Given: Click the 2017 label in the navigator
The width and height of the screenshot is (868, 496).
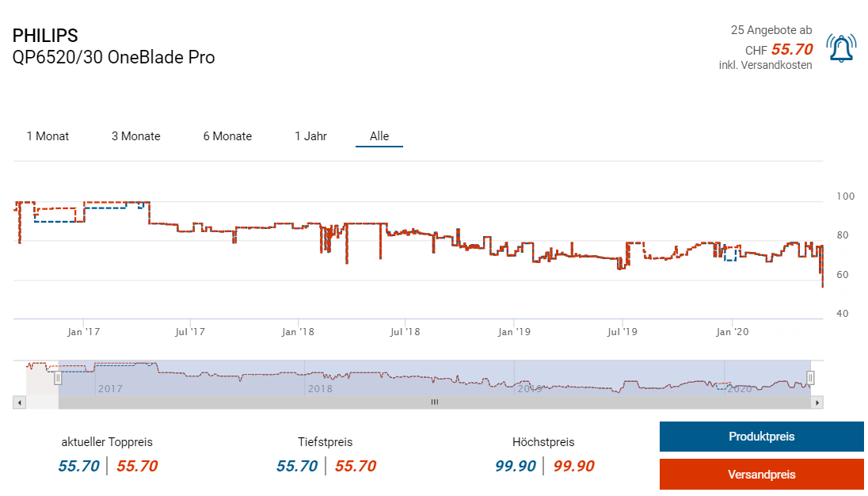Looking at the screenshot, I should pyautogui.click(x=109, y=388).
